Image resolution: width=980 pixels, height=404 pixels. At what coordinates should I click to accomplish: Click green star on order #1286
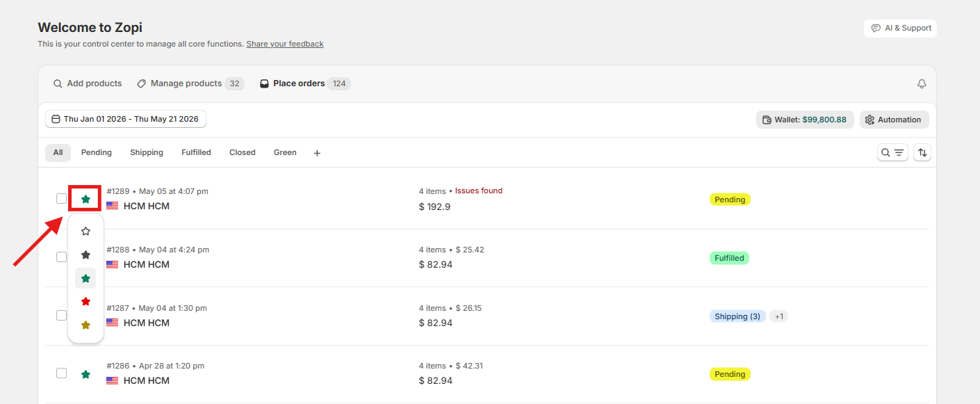[x=85, y=374]
